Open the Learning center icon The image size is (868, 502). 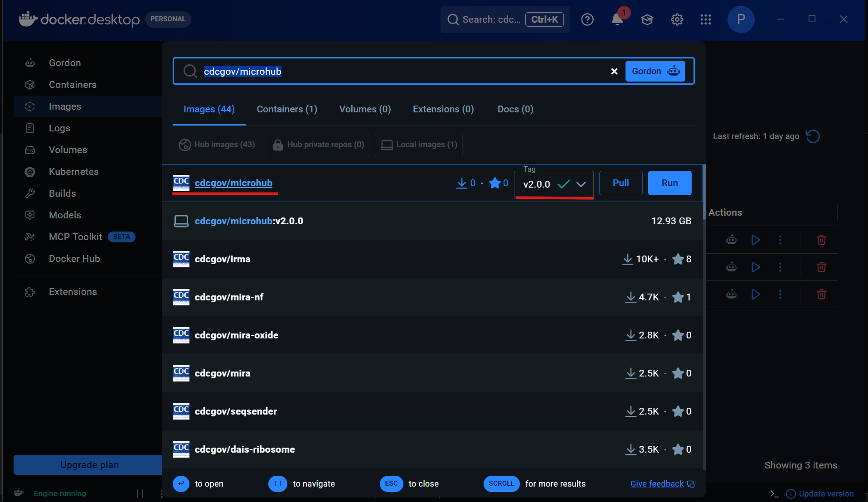647,19
